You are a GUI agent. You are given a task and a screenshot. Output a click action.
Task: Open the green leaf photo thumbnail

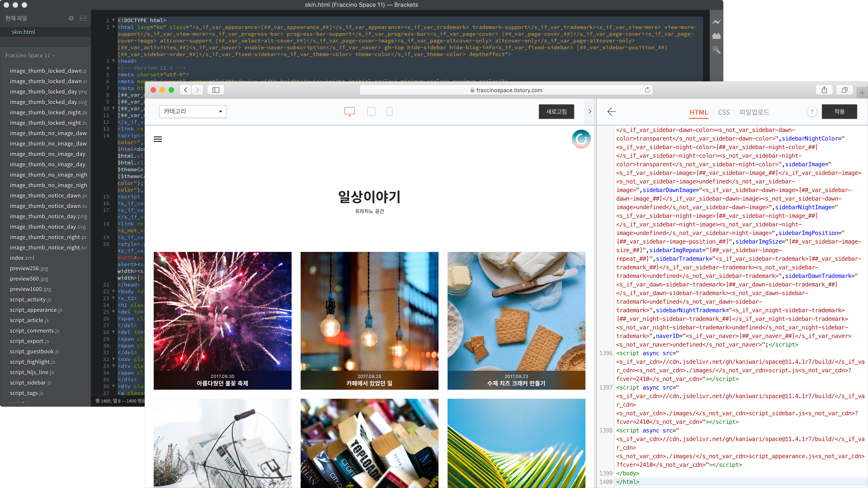pos(516,443)
